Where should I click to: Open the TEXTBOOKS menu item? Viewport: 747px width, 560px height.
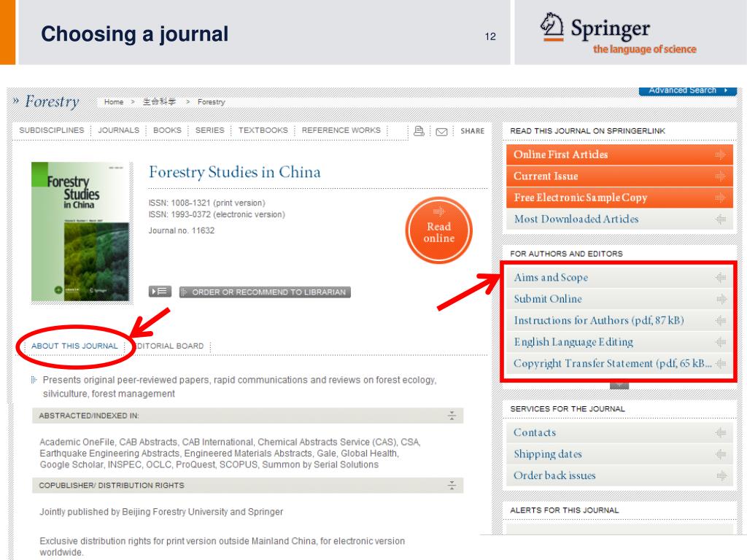pos(263,131)
